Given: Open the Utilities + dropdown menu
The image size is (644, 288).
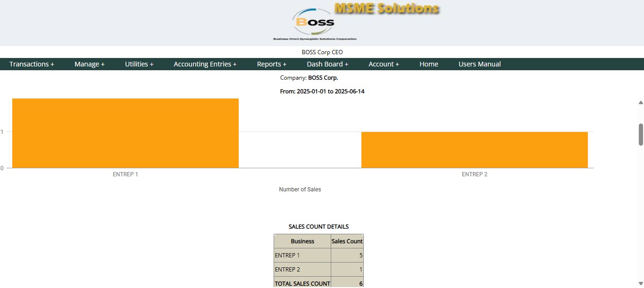Looking at the screenshot, I should pyautogui.click(x=139, y=64).
